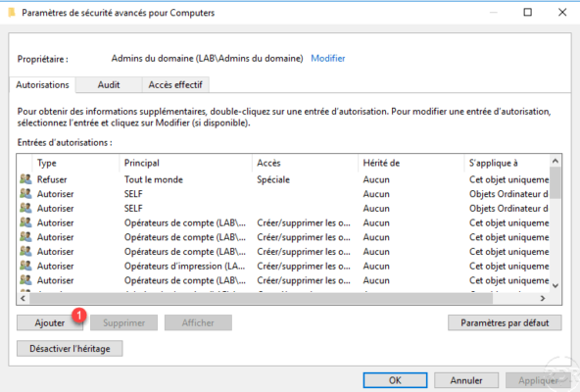This screenshot has width=580, height=392.
Task: Click the Spéciale access cell
Action: (x=273, y=179)
